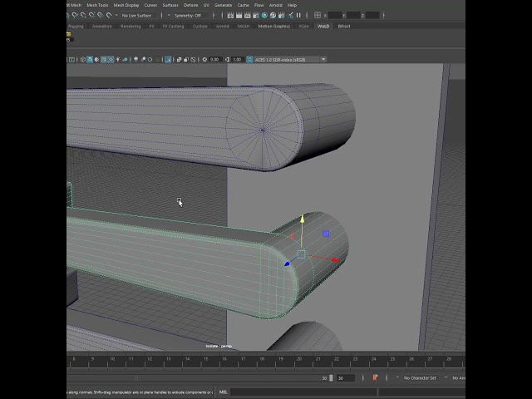Click the red X-axis arrow on manipulator
Screen dimensions: 532x399
[336, 260]
